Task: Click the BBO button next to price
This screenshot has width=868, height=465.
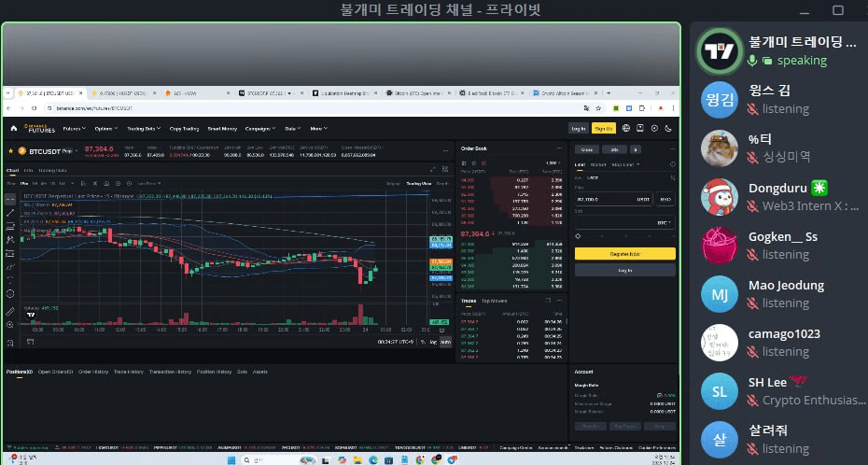Action: click(x=665, y=199)
